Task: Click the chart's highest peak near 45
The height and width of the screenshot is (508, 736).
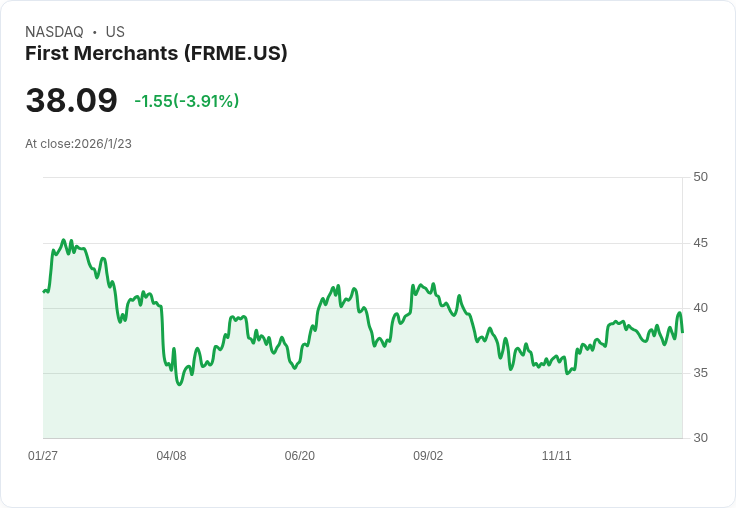Action: pos(64,240)
